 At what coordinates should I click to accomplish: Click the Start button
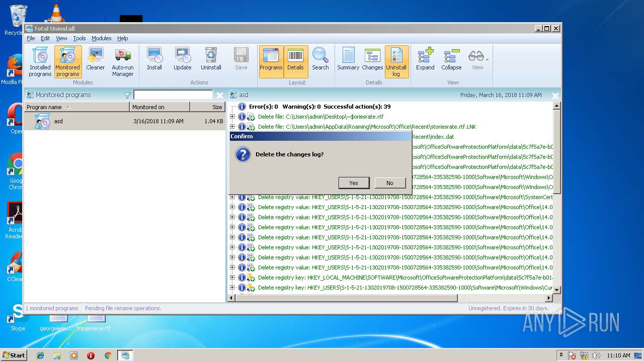coord(14,355)
